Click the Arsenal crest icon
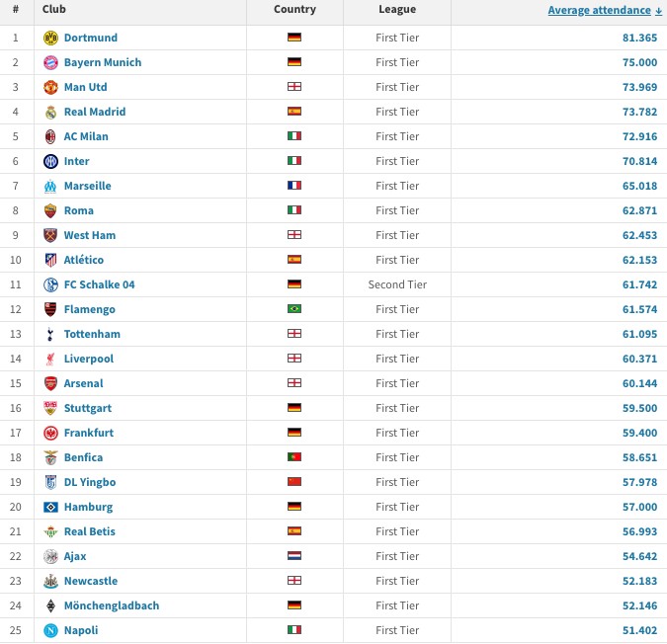 (x=50, y=383)
